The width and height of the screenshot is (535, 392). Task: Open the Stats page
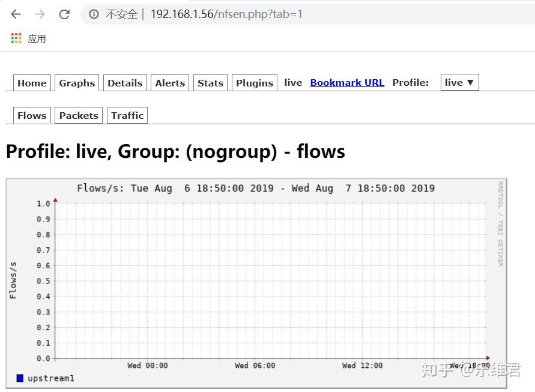point(210,83)
